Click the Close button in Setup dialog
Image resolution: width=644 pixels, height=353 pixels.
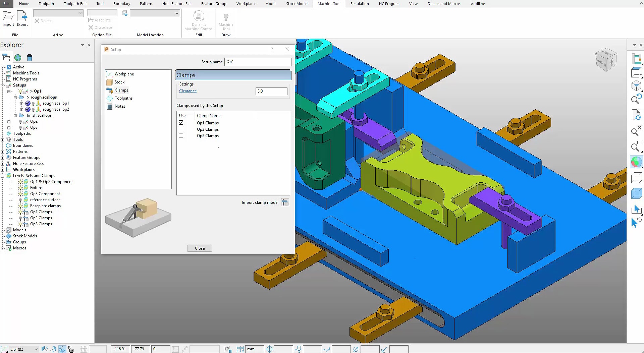coord(200,248)
